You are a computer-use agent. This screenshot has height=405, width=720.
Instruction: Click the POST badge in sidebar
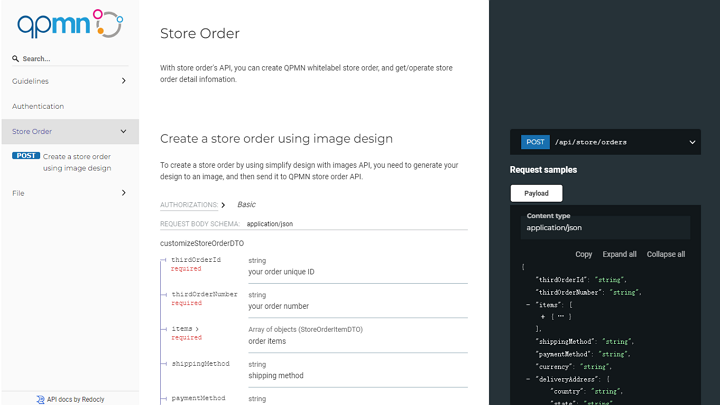pos(26,156)
